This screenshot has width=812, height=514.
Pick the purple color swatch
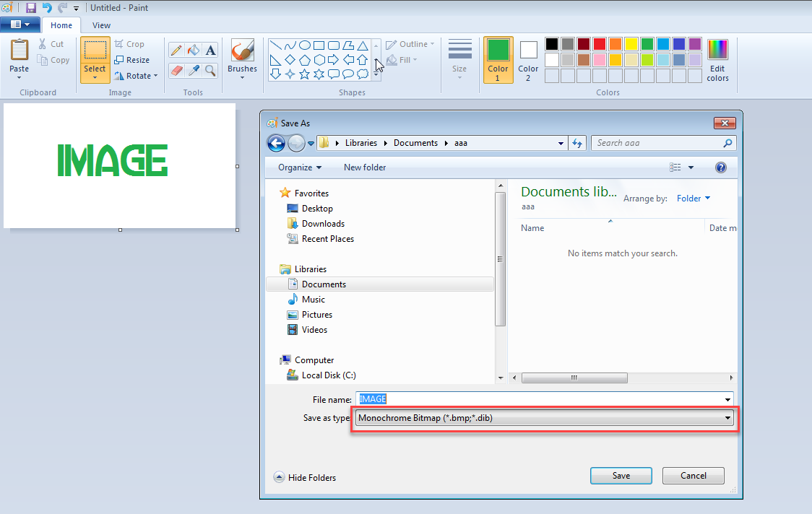pos(695,44)
